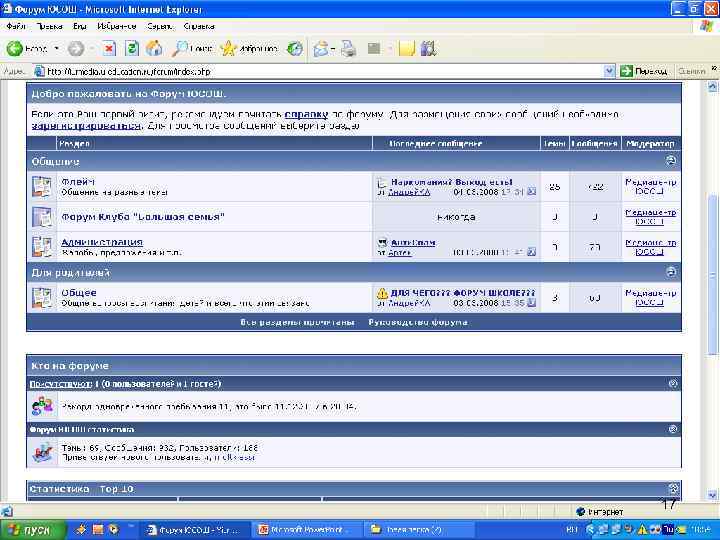720x540 pixels.
Task: Open the Флейм forum link
Action: click(x=78, y=181)
